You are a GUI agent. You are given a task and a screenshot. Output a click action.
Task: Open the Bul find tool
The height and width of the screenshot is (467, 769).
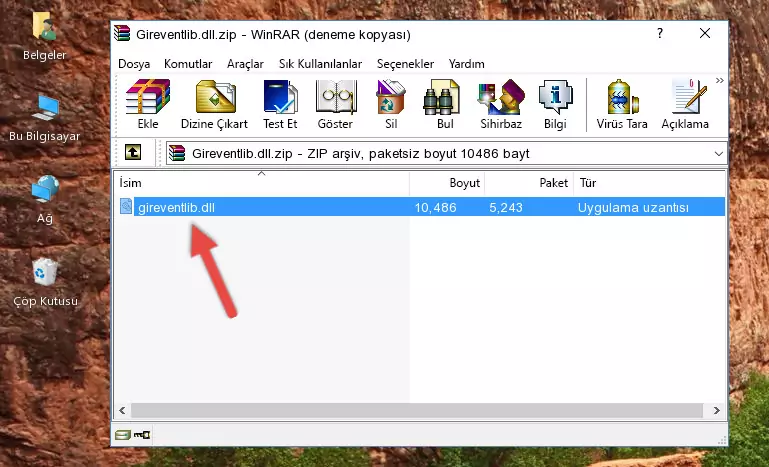coord(445,104)
